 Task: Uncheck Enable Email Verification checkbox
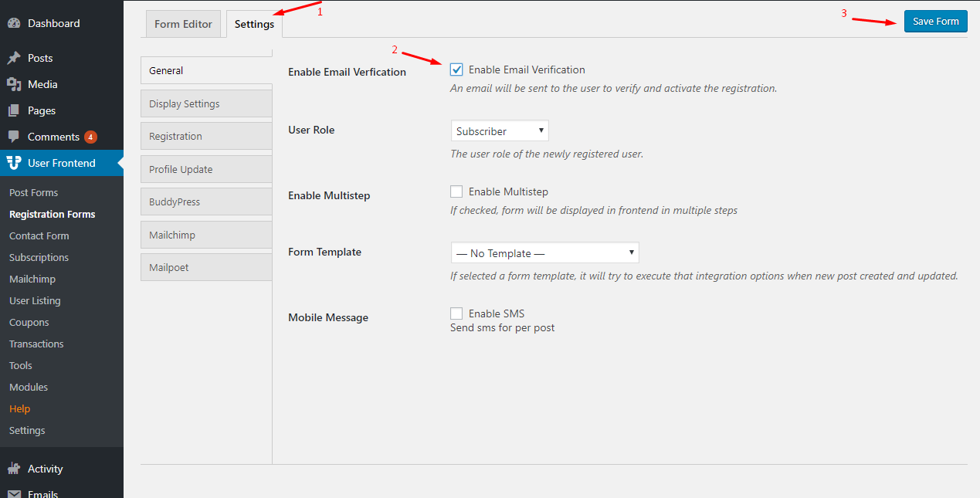coord(456,69)
